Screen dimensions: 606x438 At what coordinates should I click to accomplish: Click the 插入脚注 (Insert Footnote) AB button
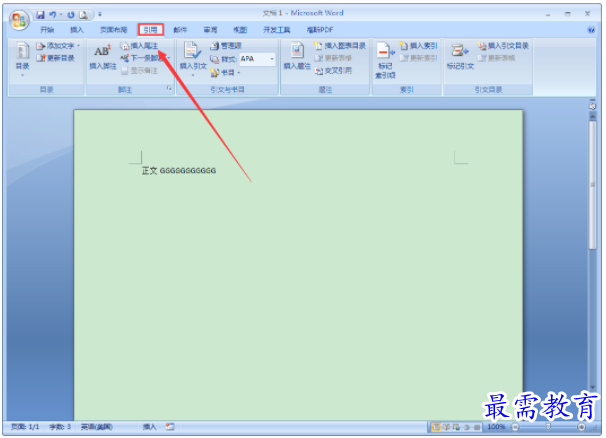click(103, 57)
